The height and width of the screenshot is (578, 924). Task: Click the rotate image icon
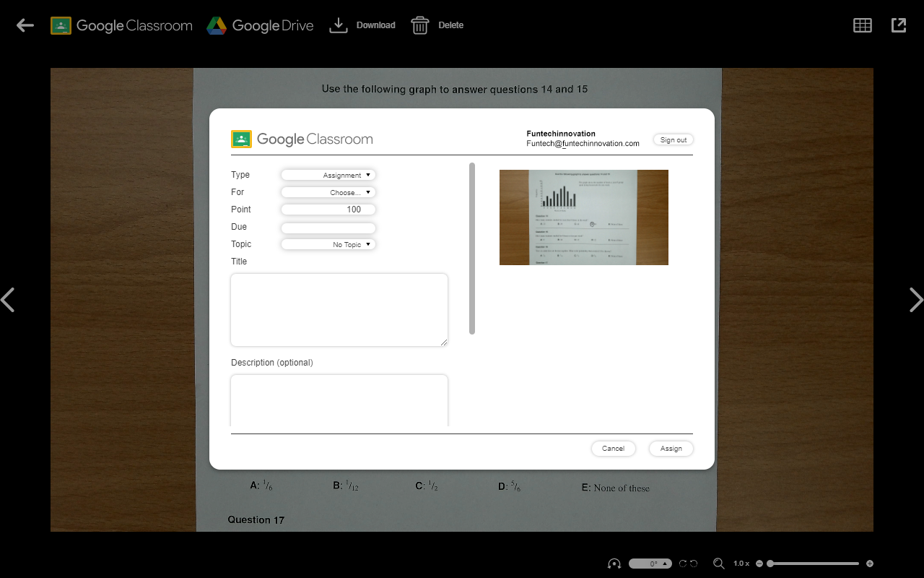point(614,564)
